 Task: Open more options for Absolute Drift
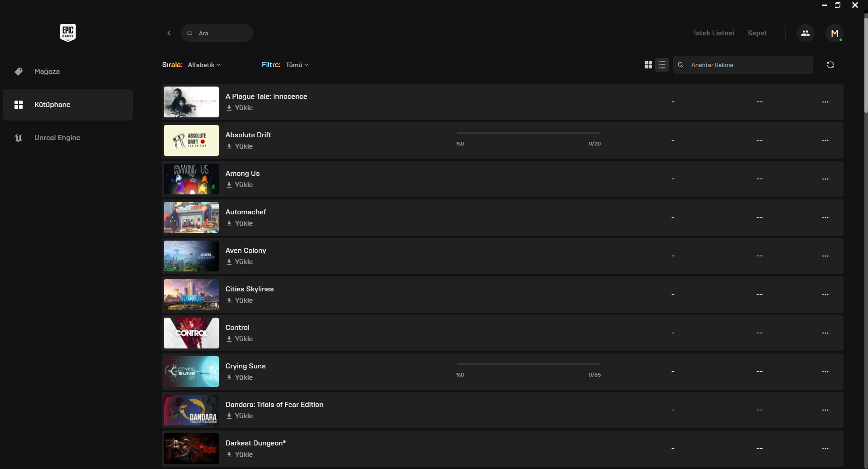coord(825,140)
